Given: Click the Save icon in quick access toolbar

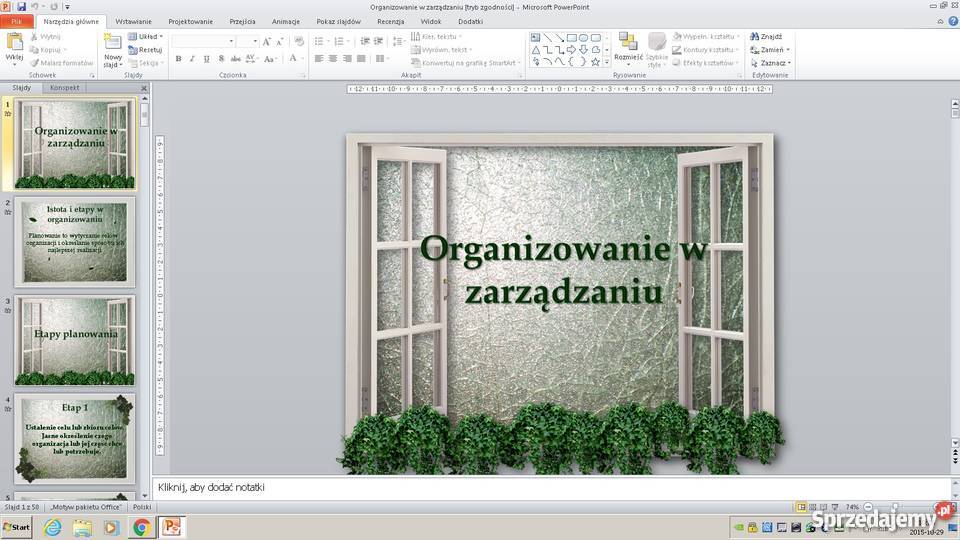Looking at the screenshot, I should 21,6.
